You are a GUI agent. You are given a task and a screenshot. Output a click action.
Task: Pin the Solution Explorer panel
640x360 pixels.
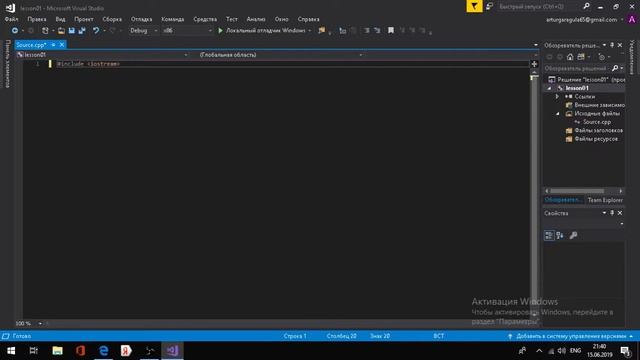pos(612,45)
